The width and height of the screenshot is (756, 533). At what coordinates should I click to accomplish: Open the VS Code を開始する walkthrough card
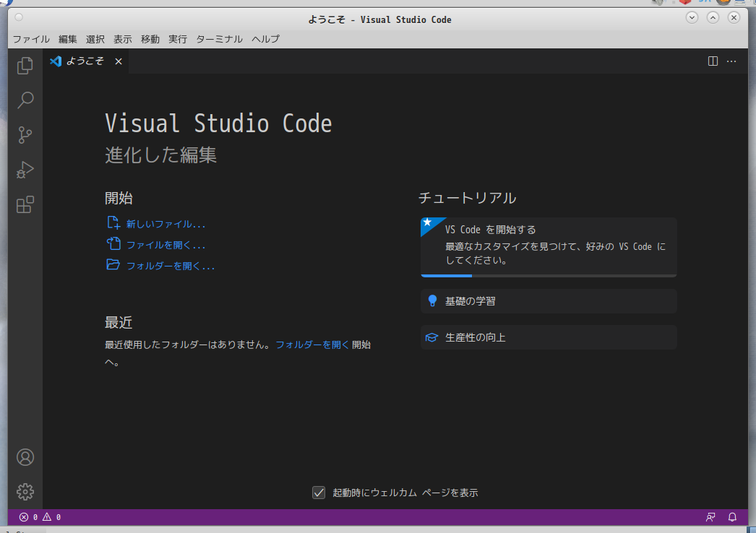[x=549, y=247]
